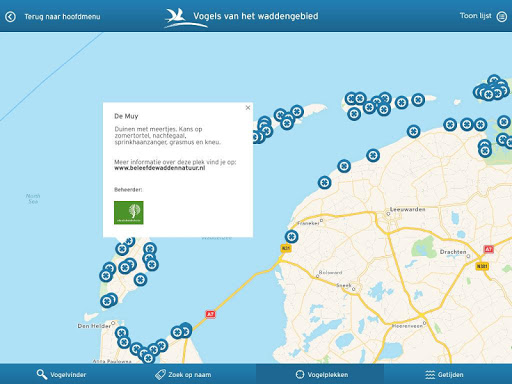Go back via the Terug naar hoofdmenu arrow
Image resolution: width=512 pixels, height=384 pixels.
point(10,17)
